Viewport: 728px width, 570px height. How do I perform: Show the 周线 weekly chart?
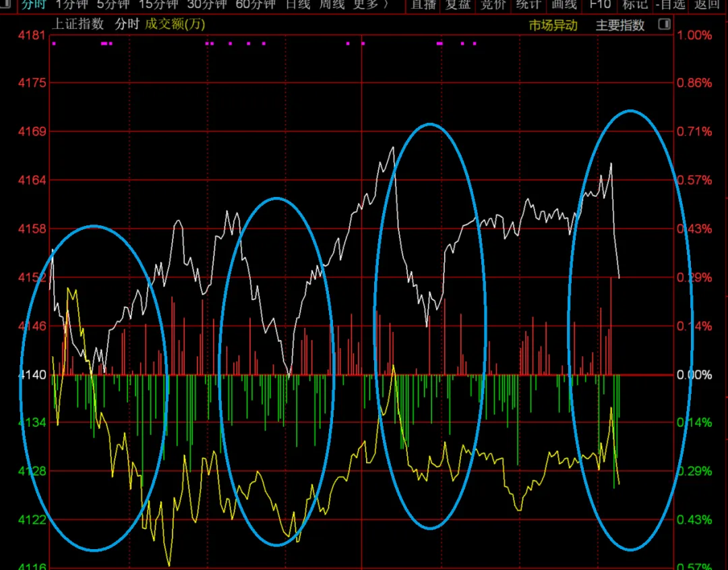[x=332, y=5]
